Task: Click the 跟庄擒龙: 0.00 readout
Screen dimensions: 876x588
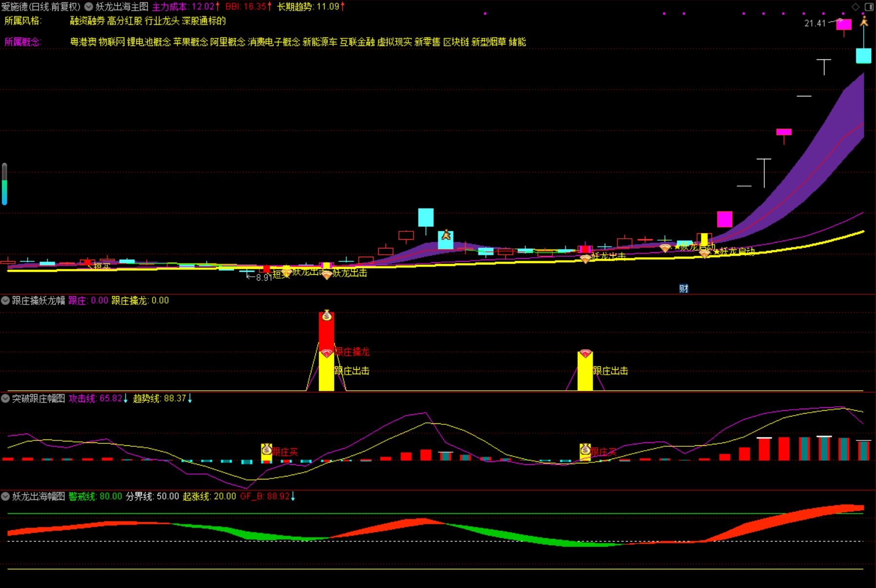Action: tap(140, 301)
